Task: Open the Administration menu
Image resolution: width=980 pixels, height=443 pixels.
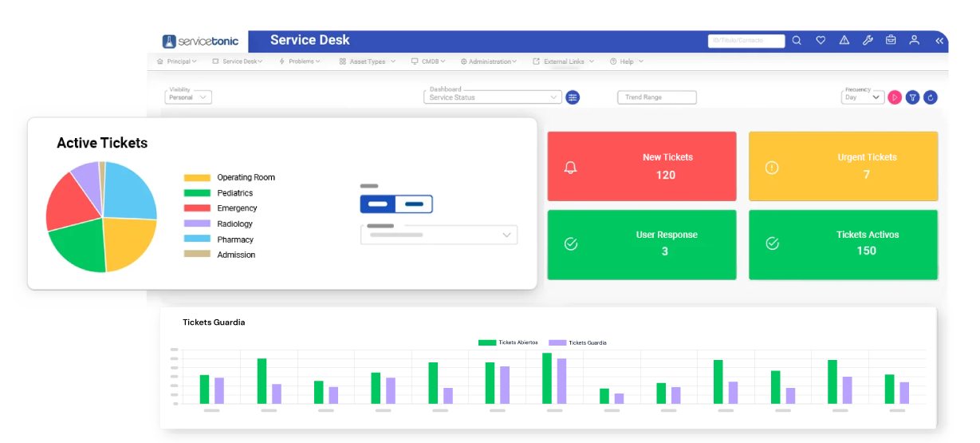Action: [489, 61]
